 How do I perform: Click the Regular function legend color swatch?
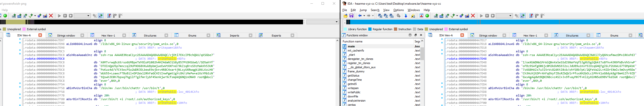[370, 29]
